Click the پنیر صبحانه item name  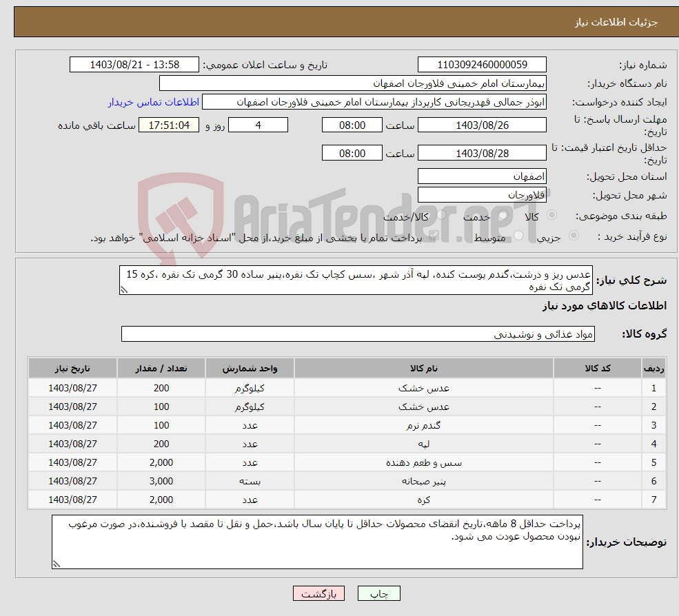423,482
